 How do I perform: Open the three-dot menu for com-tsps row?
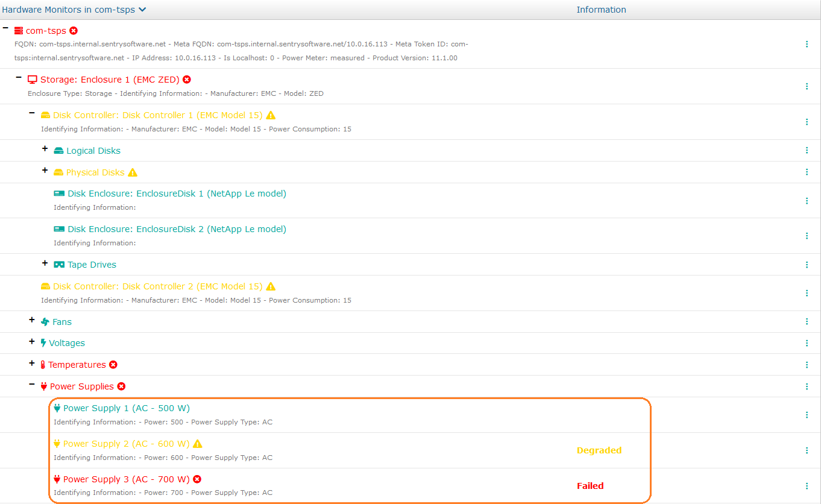click(807, 44)
